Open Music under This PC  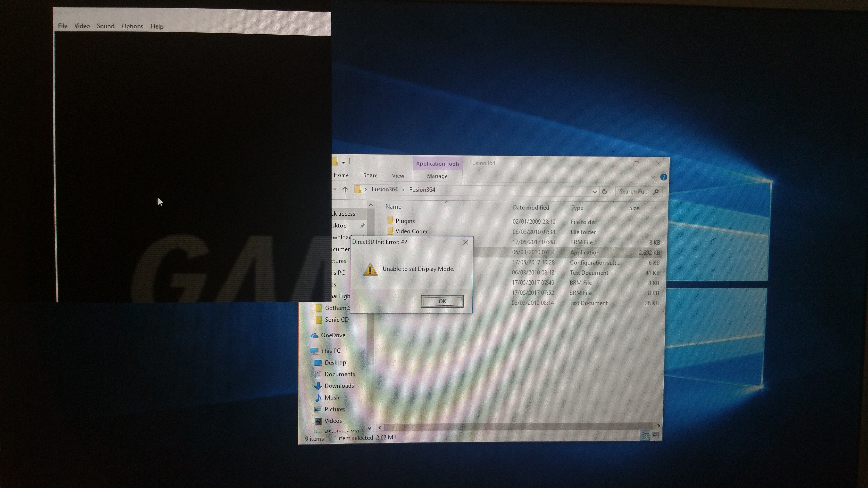click(x=332, y=397)
